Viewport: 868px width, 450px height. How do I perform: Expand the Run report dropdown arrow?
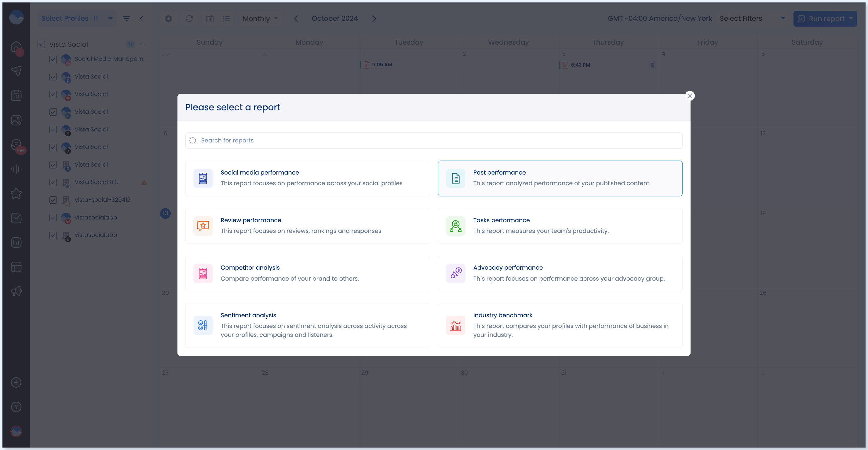(x=851, y=19)
